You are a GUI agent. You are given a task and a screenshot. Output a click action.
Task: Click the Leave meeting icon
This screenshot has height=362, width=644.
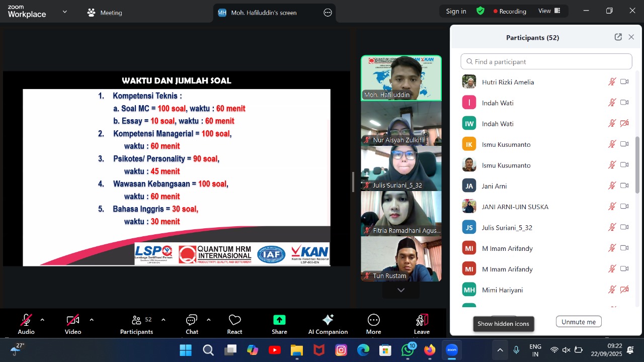click(422, 320)
